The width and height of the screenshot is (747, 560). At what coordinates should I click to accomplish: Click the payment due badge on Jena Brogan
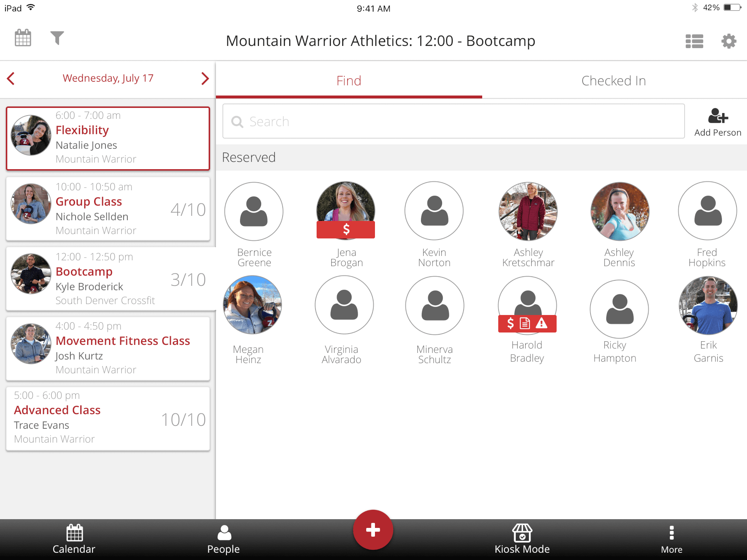345,230
